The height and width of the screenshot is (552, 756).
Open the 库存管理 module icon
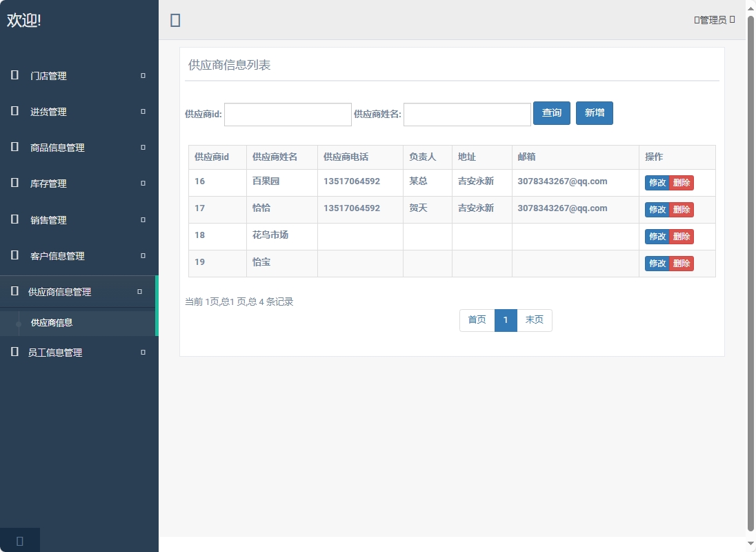[x=14, y=183]
